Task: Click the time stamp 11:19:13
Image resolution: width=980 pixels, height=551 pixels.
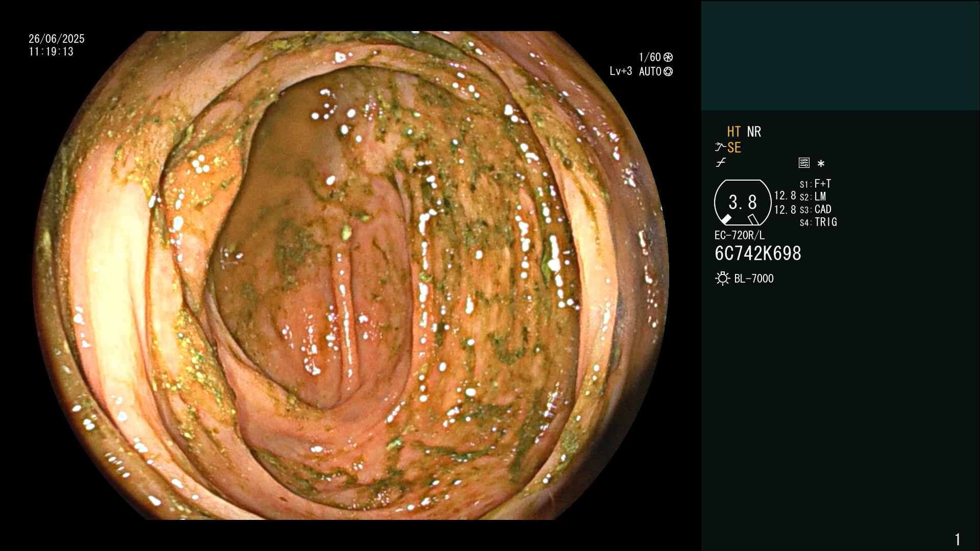Action: [51, 52]
